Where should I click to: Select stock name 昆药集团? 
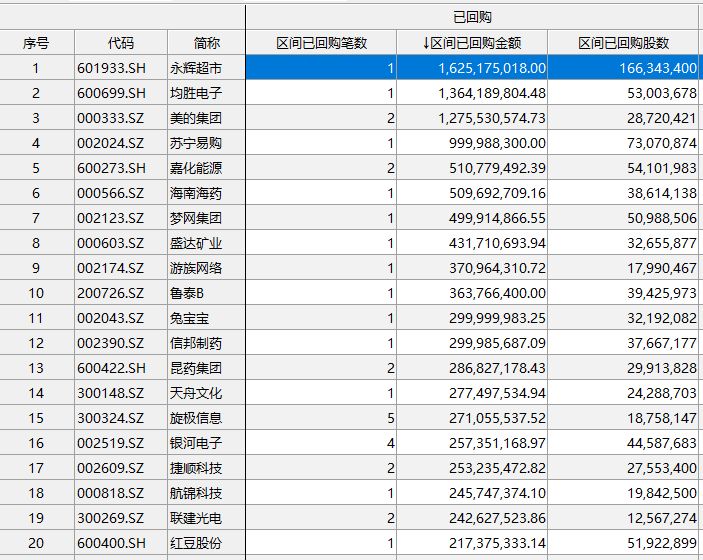(x=196, y=368)
